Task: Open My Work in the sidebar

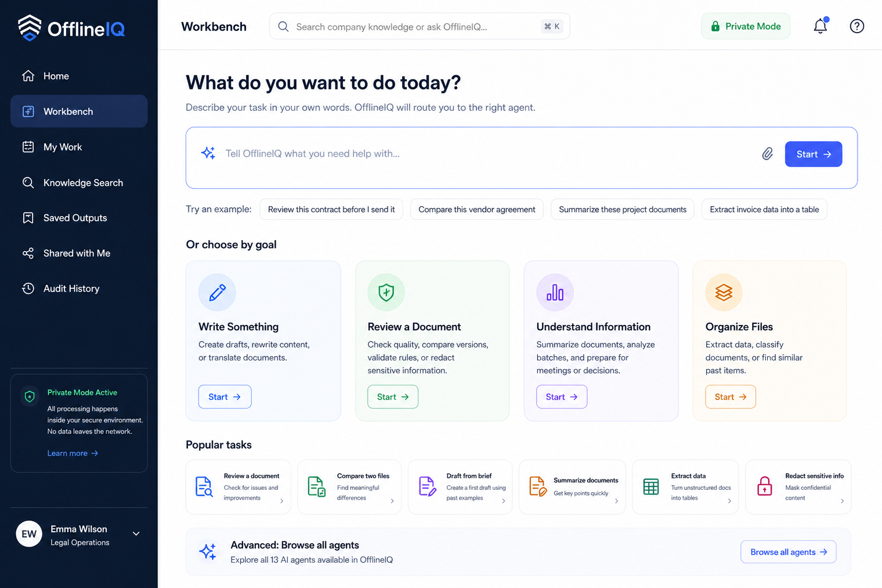Action: tap(79, 147)
